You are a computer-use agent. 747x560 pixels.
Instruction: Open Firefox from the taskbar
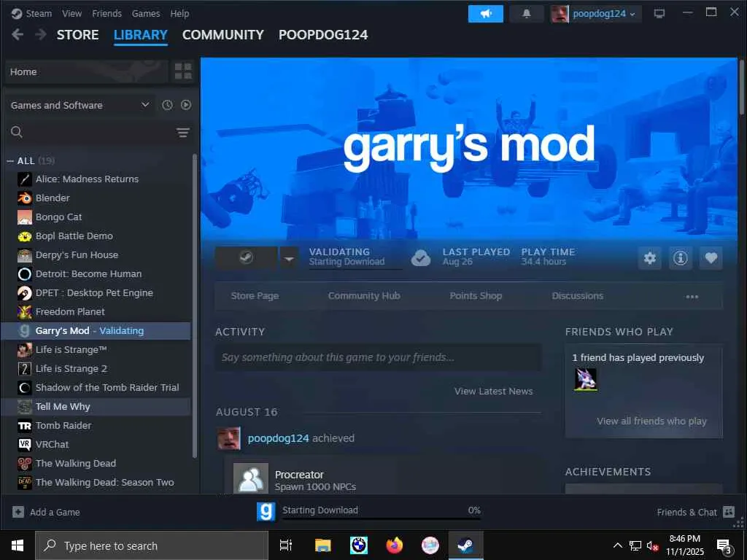pos(395,545)
